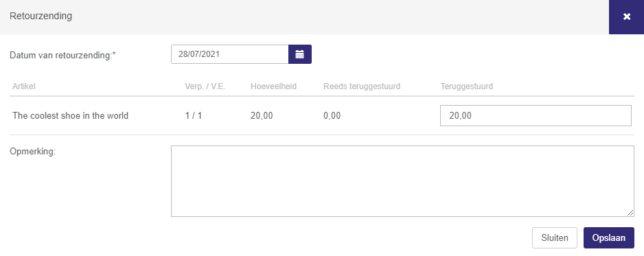Click the 1 / 1 packaging value
The width and height of the screenshot is (644, 256).
click(x=194, y=116)
